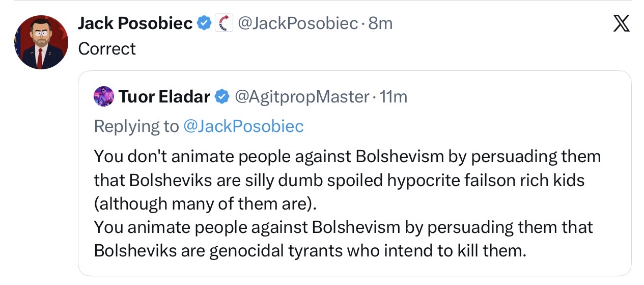Open the Tuor Eladar display name

[x=164, y=96]
